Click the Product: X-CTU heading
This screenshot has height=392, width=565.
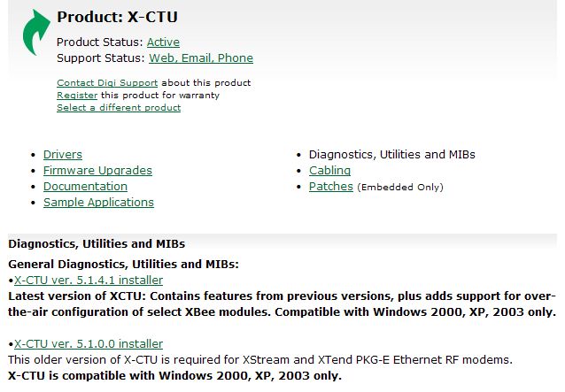click(x=117, y=17)
